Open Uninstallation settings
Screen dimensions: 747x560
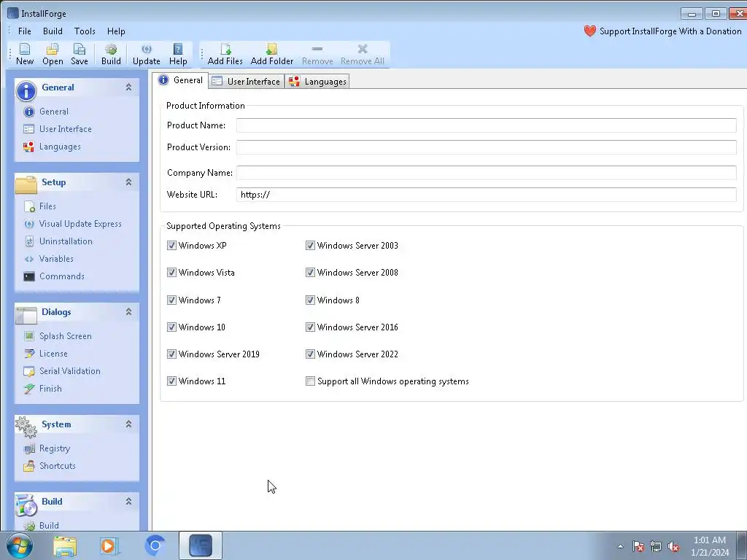click(x=58, y=241)
